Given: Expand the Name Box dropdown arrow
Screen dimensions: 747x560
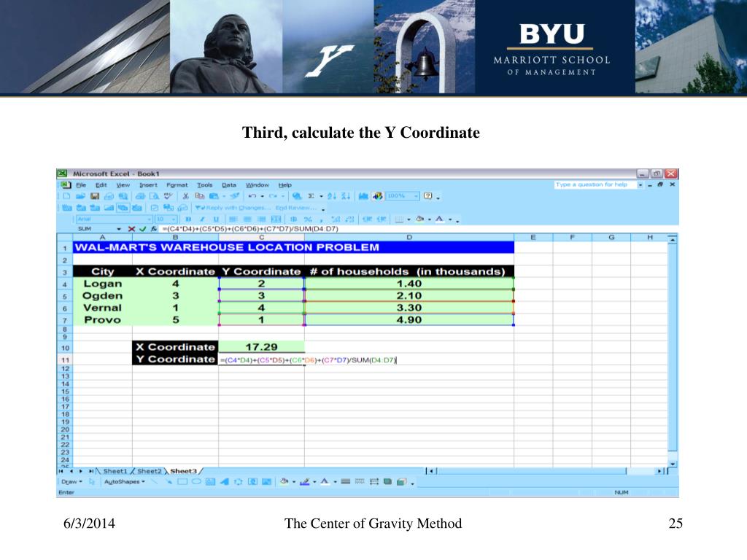Looking at the screenshot, I should click(119, 229).
